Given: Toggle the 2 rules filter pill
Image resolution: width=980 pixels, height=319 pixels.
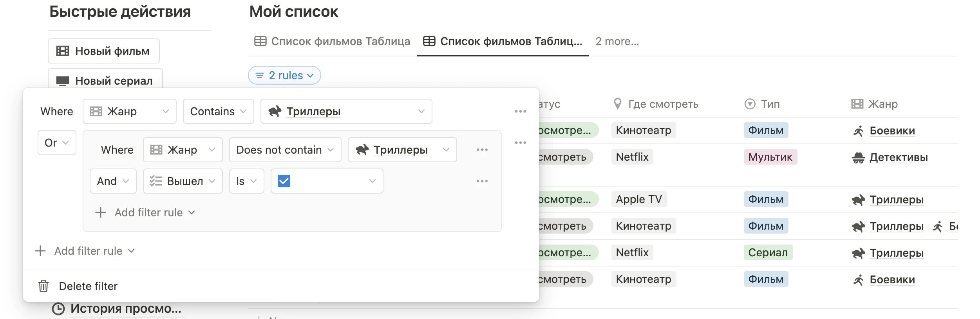Looking at the screenshot, I should coord(284,75).
